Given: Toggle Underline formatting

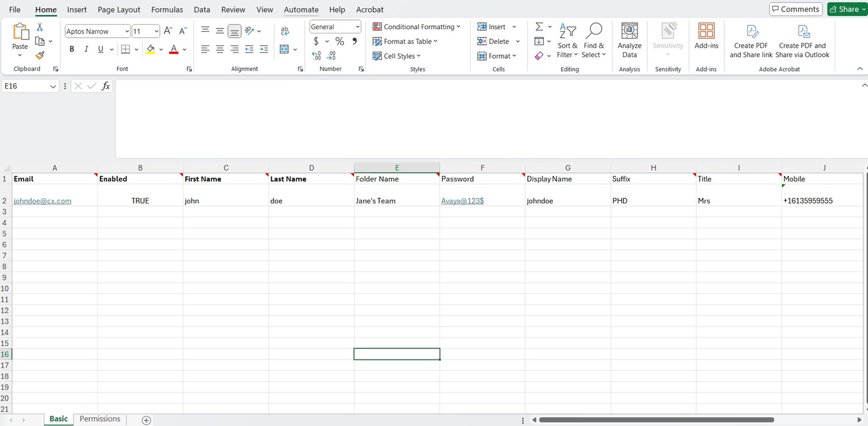Looking at the screenshot, I should click(100, 49).
